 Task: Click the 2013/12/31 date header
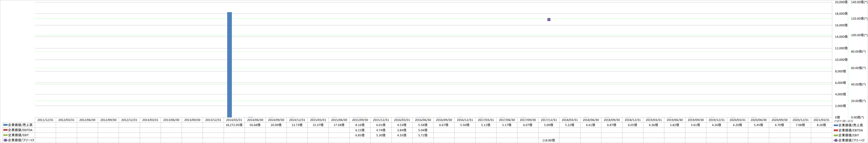(x=213, y=120)
